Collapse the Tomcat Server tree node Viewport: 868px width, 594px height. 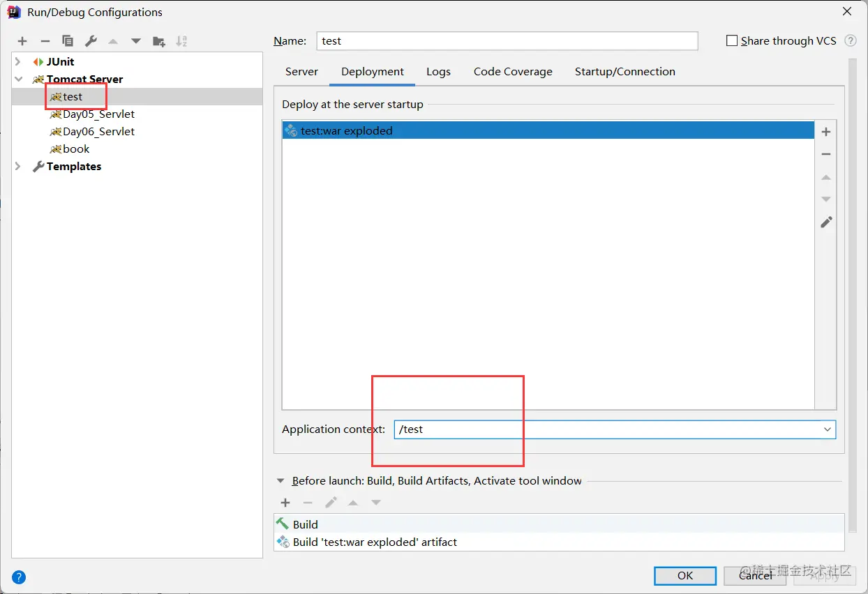click(x=19, y=79)
